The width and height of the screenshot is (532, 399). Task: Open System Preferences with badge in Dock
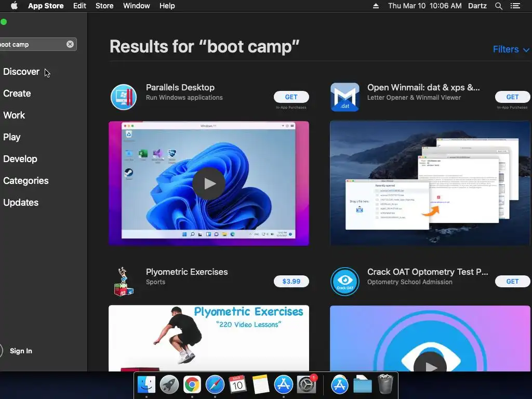click(307, 385)
